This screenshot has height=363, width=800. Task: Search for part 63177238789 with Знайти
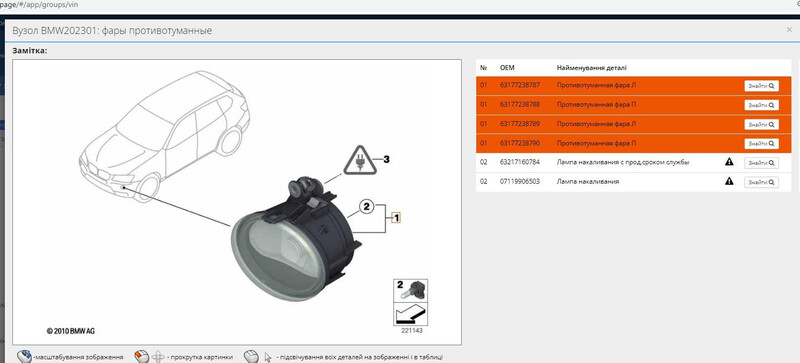[761, 125]
